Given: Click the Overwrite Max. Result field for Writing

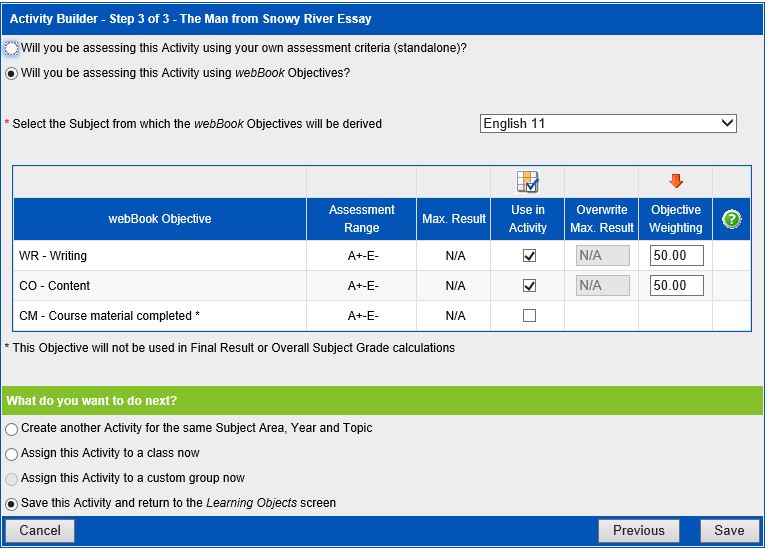Looking at the screenshot, I should (602, 256).
